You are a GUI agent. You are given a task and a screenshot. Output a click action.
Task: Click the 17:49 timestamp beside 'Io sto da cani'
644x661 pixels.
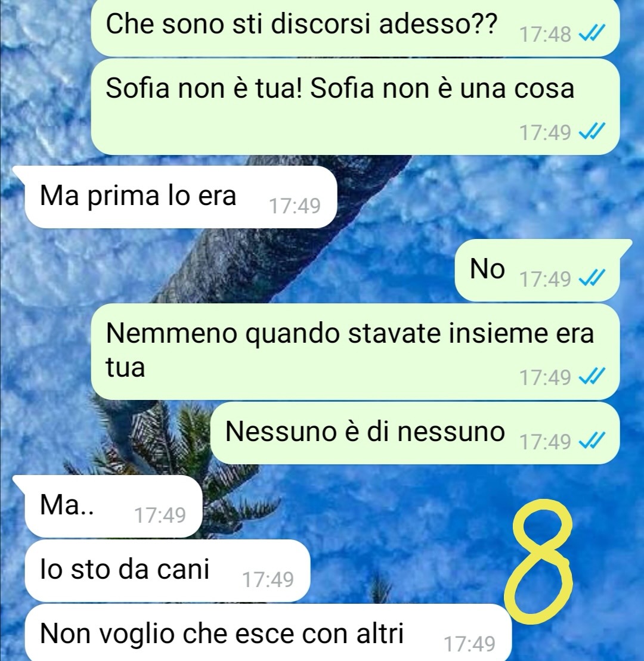pos(268,579)
